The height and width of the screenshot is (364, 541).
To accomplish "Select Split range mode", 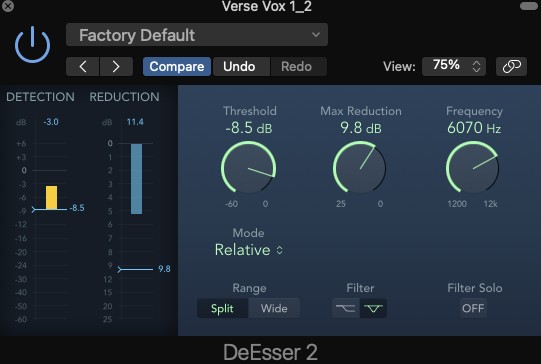I will (x=223, y=308).
